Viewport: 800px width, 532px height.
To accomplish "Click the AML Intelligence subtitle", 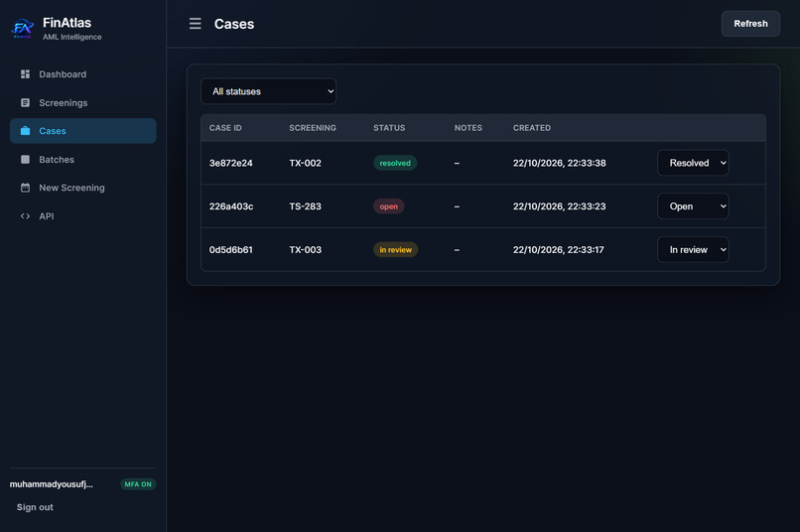I will tap(71, 37).
